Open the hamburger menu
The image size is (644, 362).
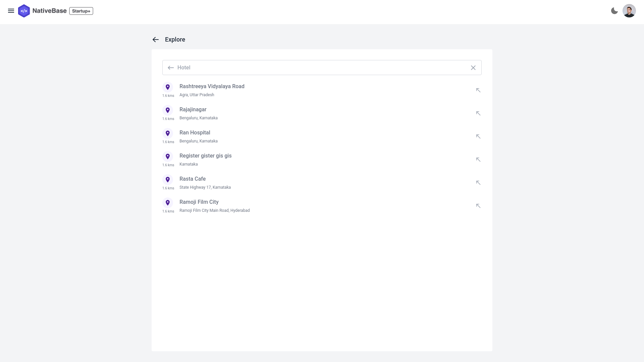pyautogui.click(x=11, y=11)
